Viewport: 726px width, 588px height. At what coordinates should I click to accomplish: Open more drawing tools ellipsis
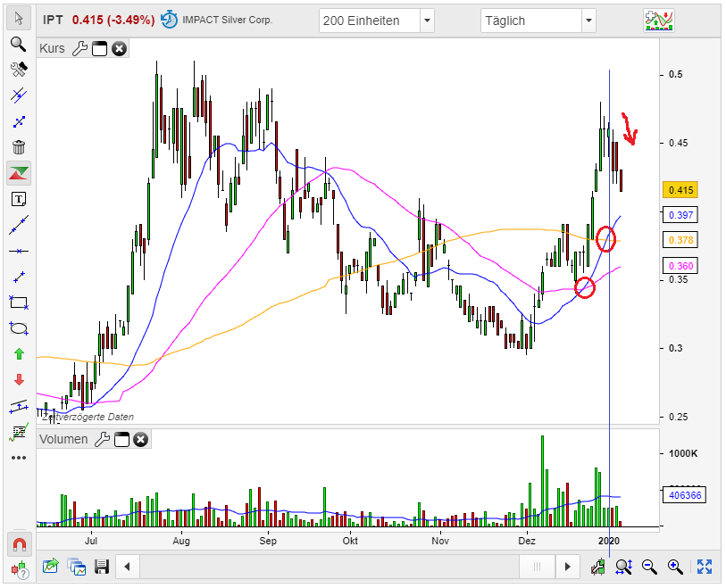point(19,458)
